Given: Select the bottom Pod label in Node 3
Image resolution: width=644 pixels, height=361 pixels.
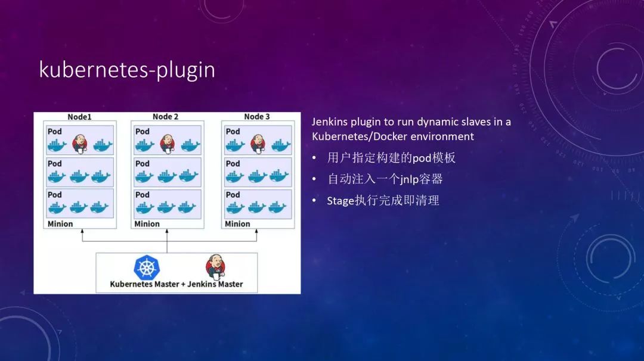Looking at the screenshot, I should tap(233, 195).
